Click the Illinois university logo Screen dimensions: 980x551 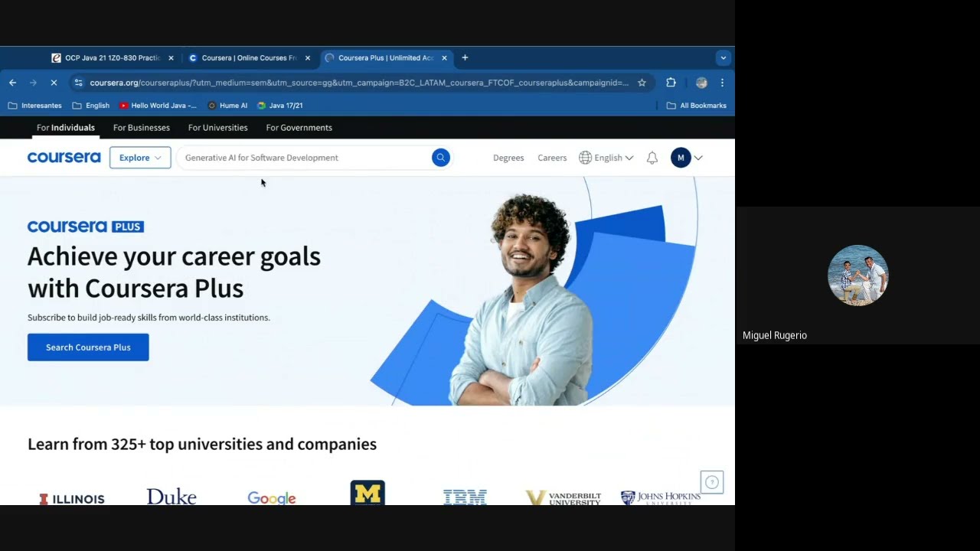72,499
